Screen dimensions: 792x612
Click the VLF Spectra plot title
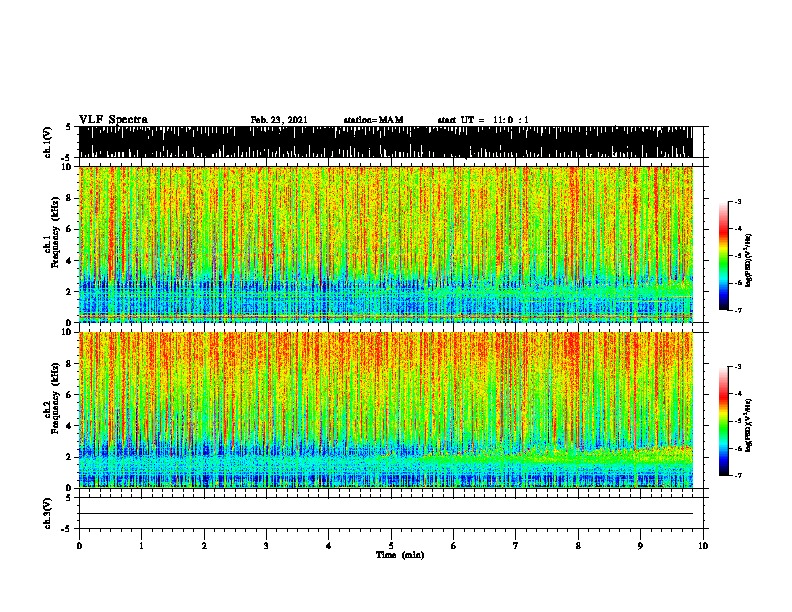(x=113, y=120)
